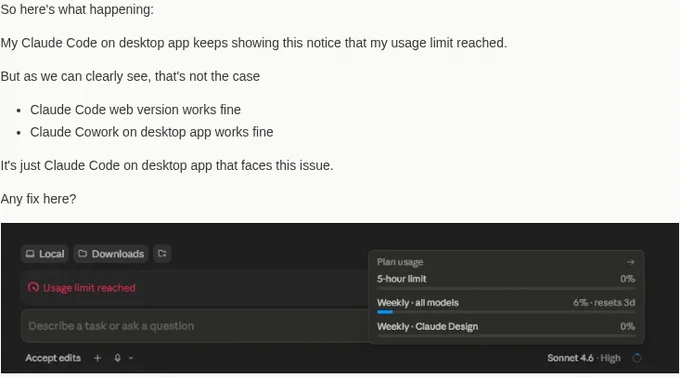Image resolution: width=680 pixels, height=378 pixels.
Task: Click the Claude Design 0% value
Action: pos(628,326)
